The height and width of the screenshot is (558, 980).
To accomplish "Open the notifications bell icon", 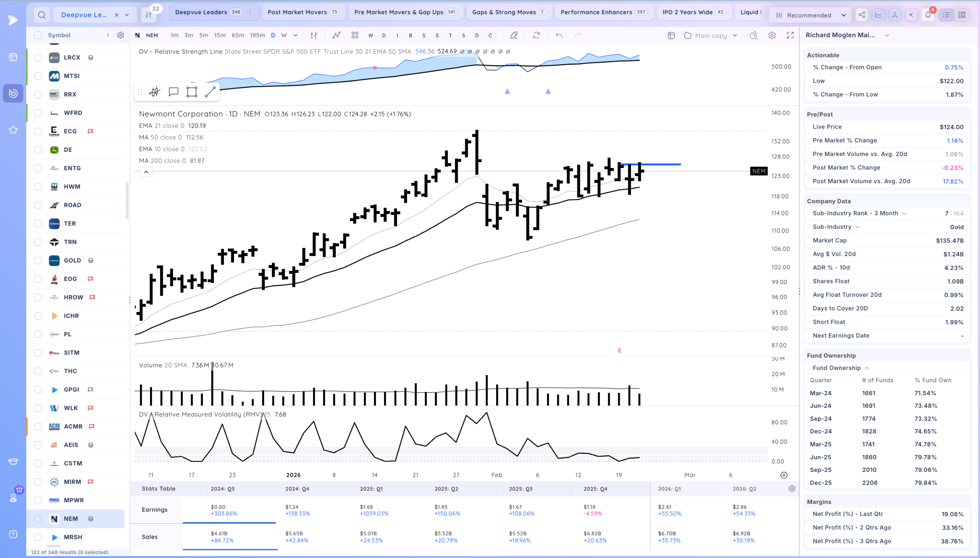I will [928, 15].
